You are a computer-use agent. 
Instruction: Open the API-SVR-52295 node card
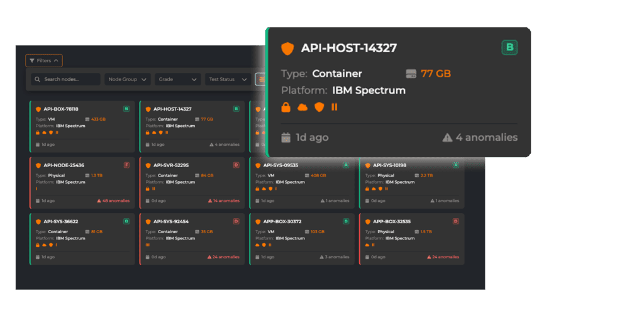pos(192,183)
